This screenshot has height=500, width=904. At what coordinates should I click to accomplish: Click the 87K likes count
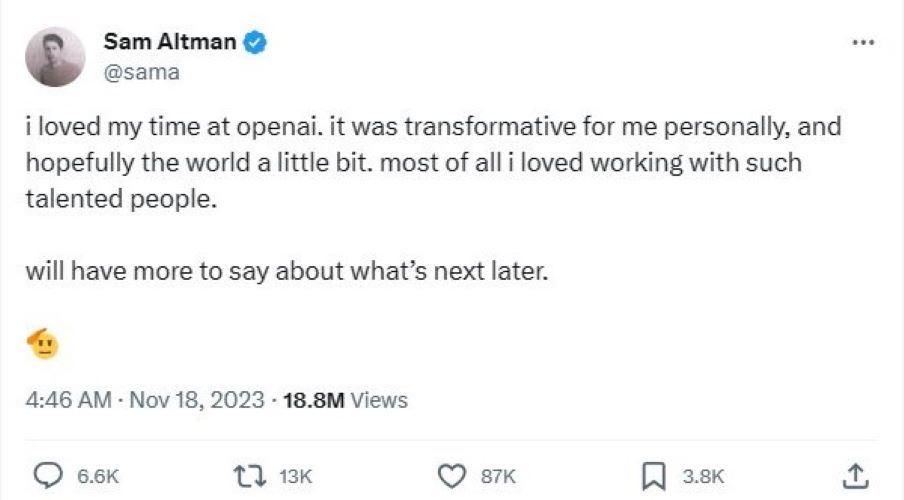click(498, 476)
